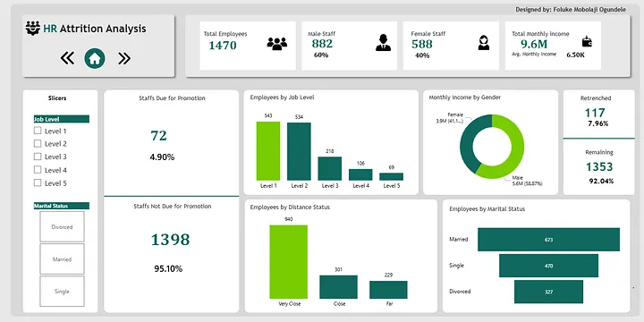Check the Level 2 job level box
The height and width of the screenshot is (322, 644).
(x=38, y=143)
